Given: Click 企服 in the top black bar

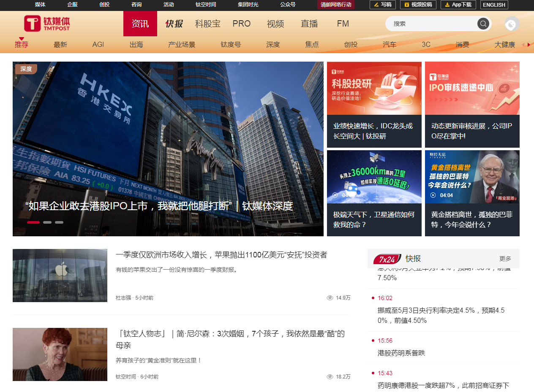Looking at the screenshot, I should coord(72,5).
